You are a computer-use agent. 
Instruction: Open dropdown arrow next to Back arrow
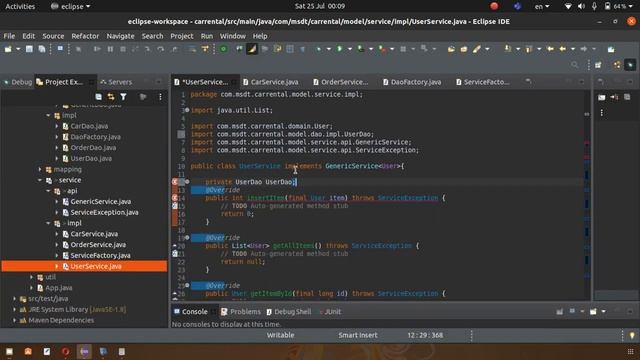pyautogui.click(x=573, y=49)
